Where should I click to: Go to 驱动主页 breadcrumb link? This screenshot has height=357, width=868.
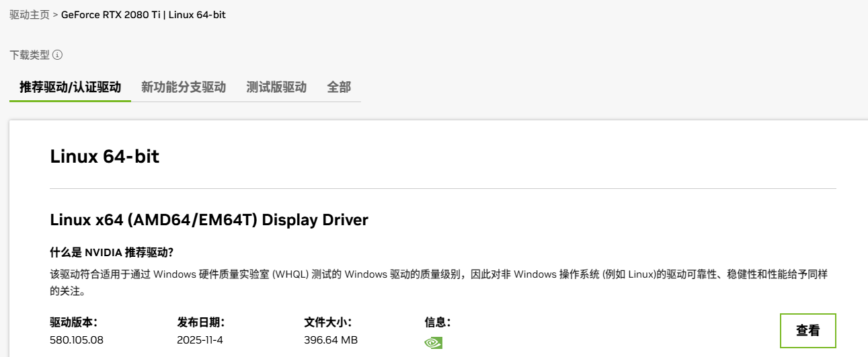click(30, 15)
